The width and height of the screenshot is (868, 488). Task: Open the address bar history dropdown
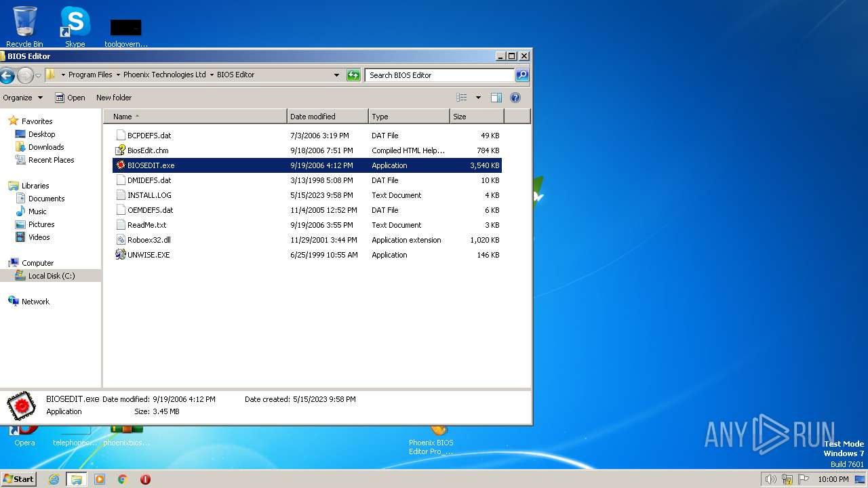[336, 75]
